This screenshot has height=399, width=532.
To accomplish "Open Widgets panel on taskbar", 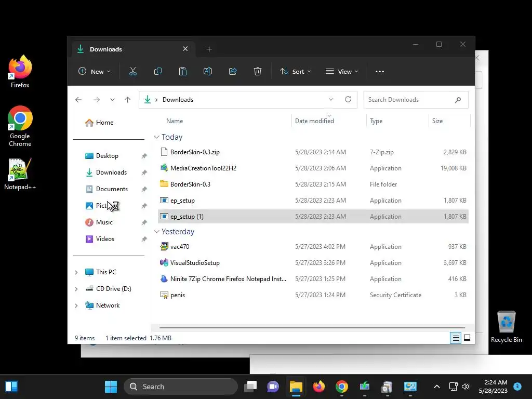I will pos(11,387).
